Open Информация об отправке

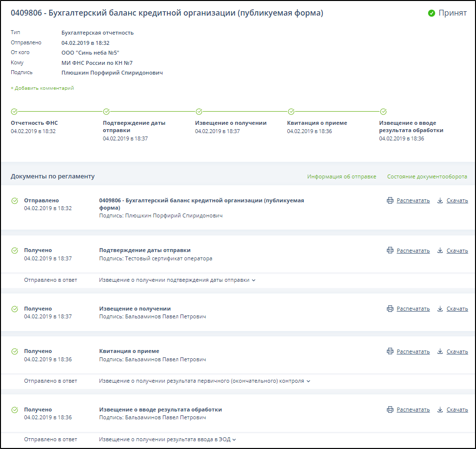[x=341, y=176]
